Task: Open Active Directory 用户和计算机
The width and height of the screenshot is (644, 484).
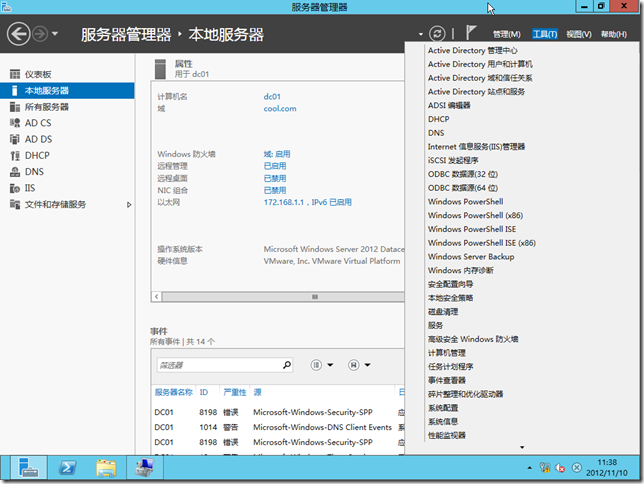Action: point(480,64)
